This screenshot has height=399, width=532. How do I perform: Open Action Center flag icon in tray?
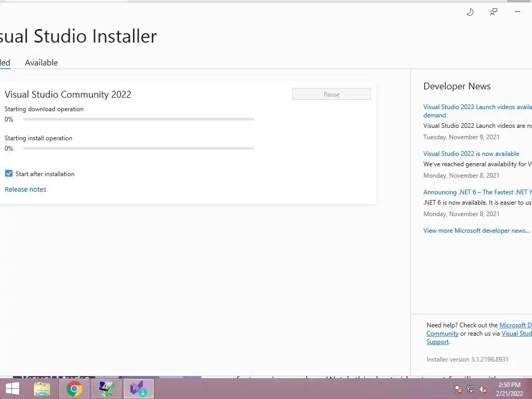pyautogui.click(x=458, y=389)
